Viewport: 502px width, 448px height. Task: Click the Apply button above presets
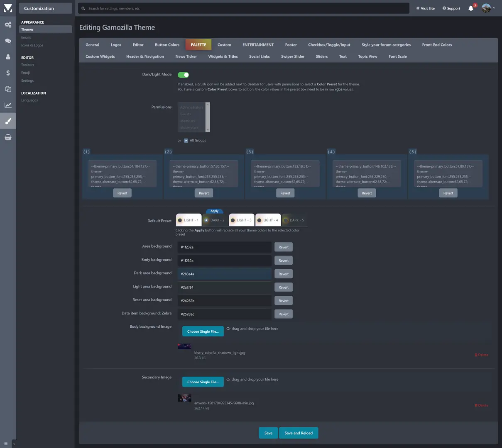coord(214,211)
